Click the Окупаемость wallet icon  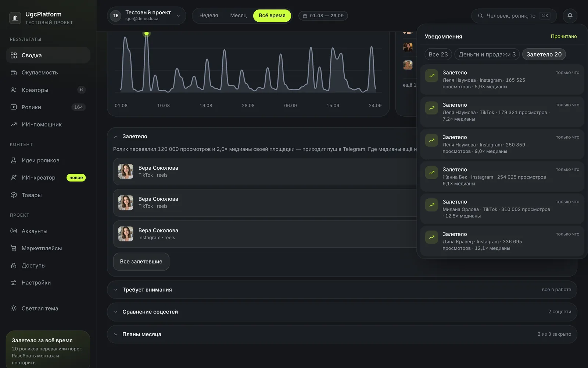(x=14, y=72)
